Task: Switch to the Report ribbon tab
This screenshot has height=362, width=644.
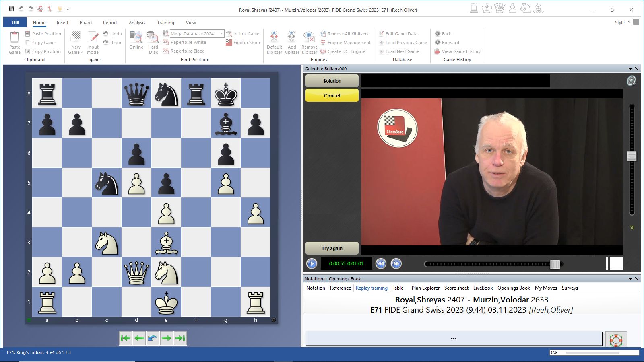Action: [110, 23]
